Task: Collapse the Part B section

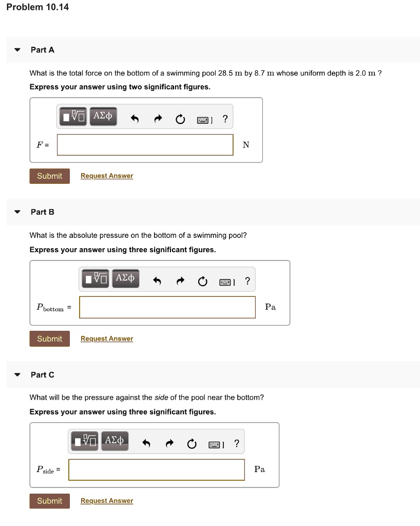Action: coord(17,212)
